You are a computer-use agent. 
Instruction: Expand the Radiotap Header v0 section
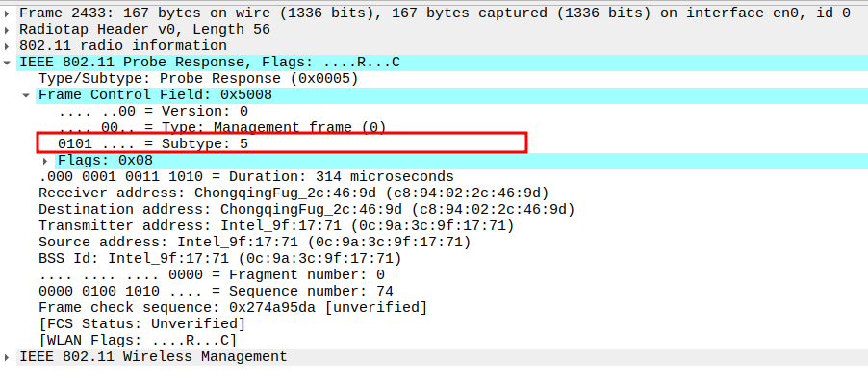[9, 29]
